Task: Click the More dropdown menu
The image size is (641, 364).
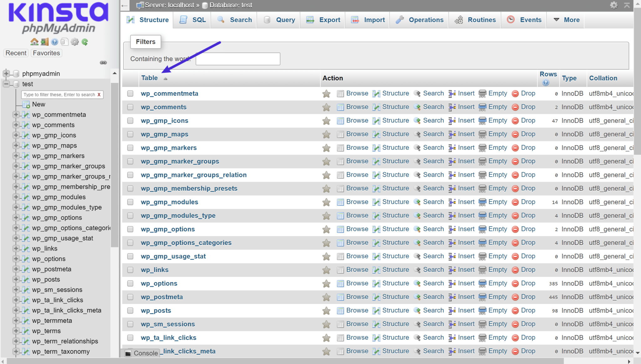Action: [x=570, y=20]
